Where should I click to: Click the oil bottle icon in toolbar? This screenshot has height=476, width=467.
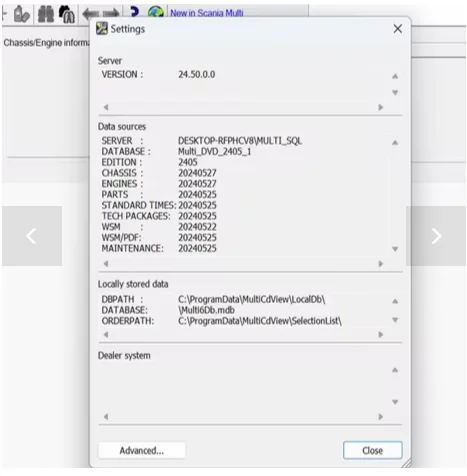(22, 14)
